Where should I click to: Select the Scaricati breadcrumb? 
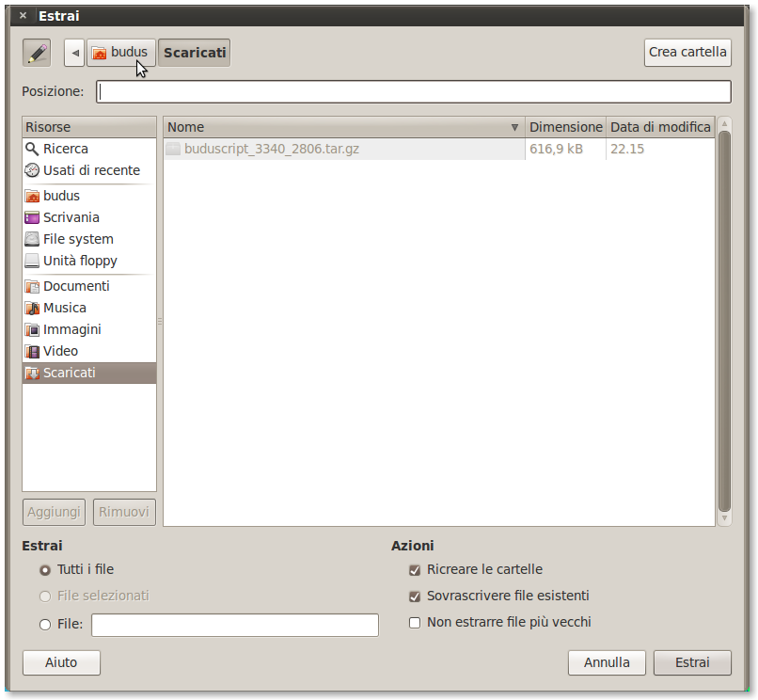pyautogui.click(x=194, y=52)
